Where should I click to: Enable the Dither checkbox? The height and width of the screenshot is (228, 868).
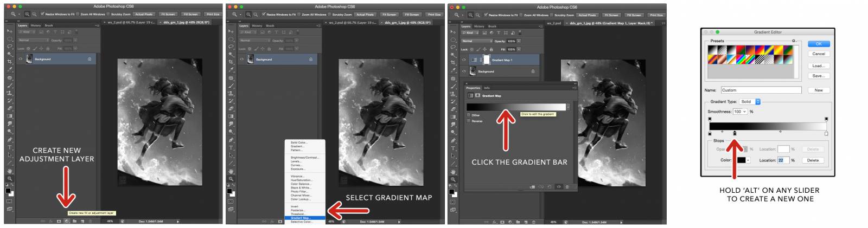(x=469, y=115)
